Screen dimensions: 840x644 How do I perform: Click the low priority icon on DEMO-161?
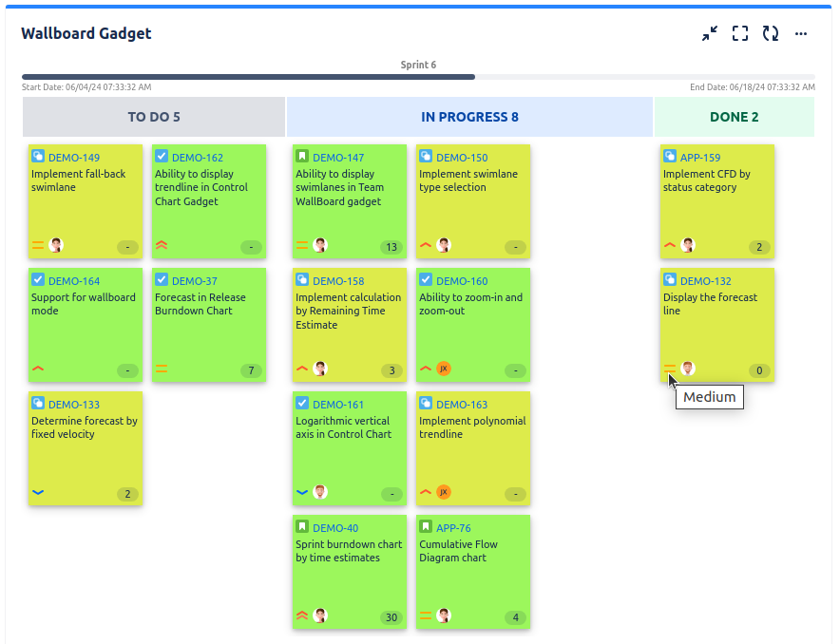[x=302, y=493]
